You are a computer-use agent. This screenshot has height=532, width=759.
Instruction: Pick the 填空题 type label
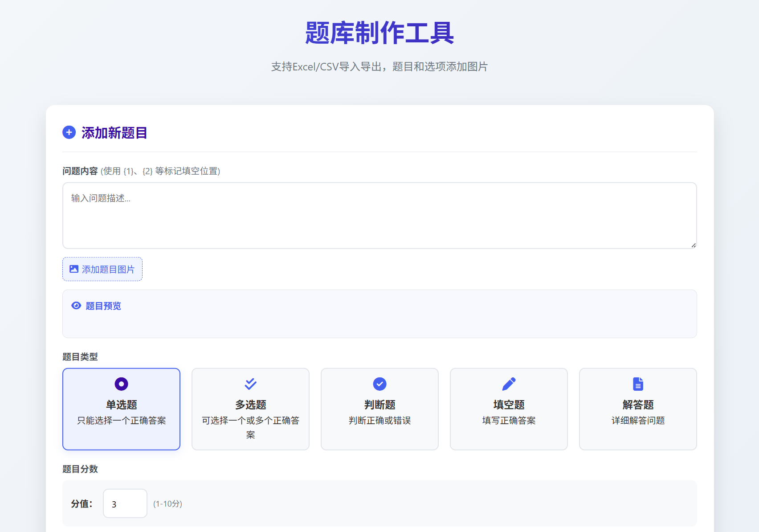pyautogui.click(x=509, y=405)
